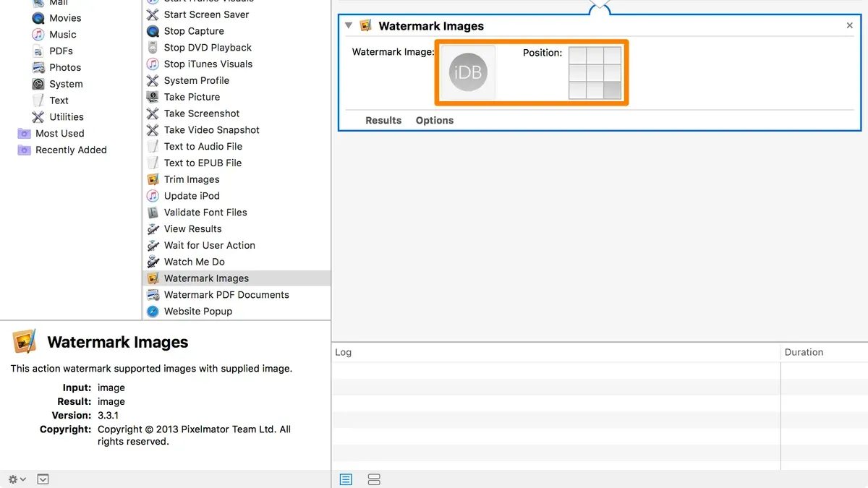
Task: Click the Duration column header
Action: (825, 352)
